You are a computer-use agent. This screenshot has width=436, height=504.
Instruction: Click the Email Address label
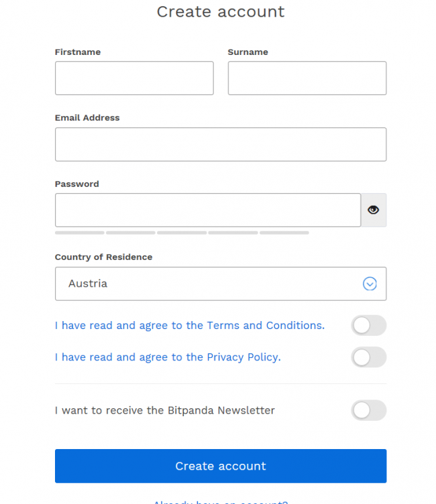[x=87, y=118]
